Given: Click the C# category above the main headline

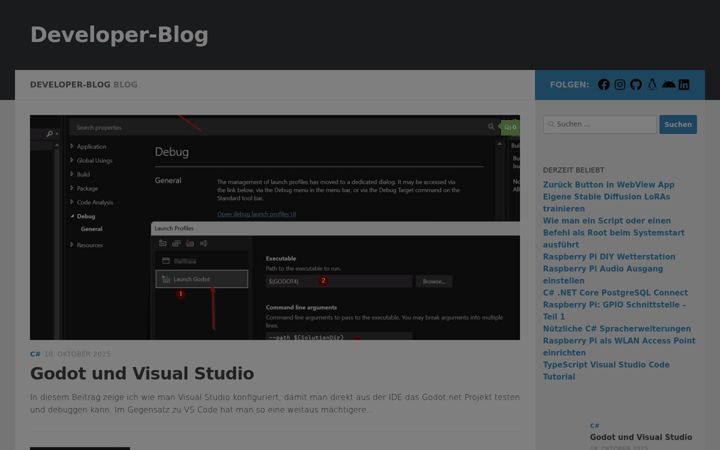Looking at the screenshot, I should coord(35,354).
